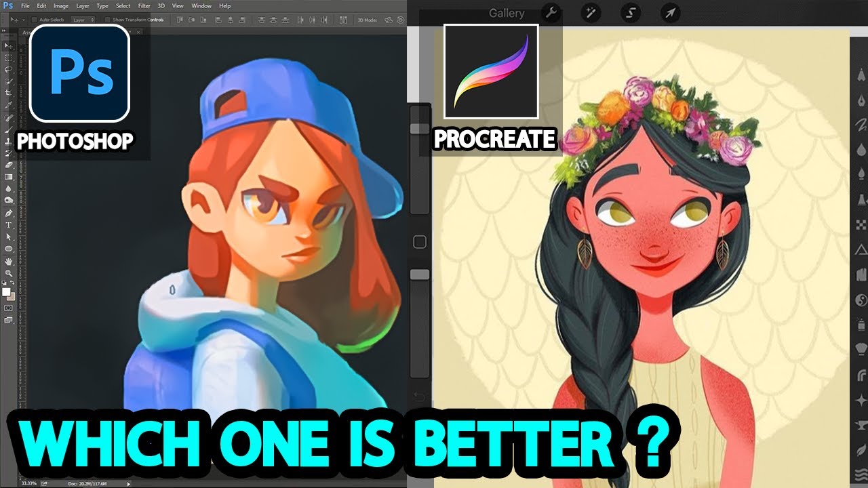Choose anvil Industrial brush set
This screenshot has width=868, height=488.
pyautogui.click(x=862, y=424)
